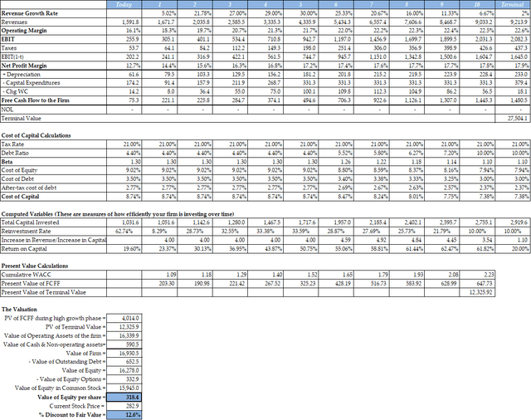Select the Terminal EBIT cell 2,082.3
The width and height of the screenshot is (531, 420).
click(513, 39)
